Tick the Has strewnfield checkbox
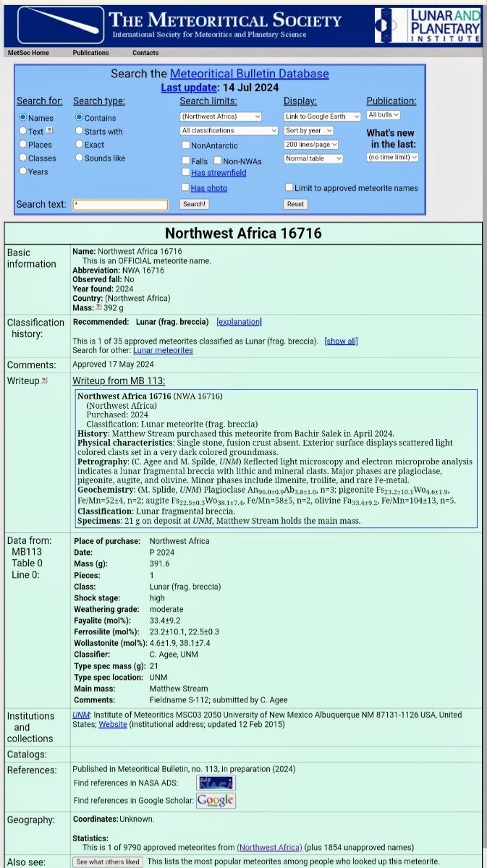The height and width of the screenshot is (868, 487). pos(186,173)
